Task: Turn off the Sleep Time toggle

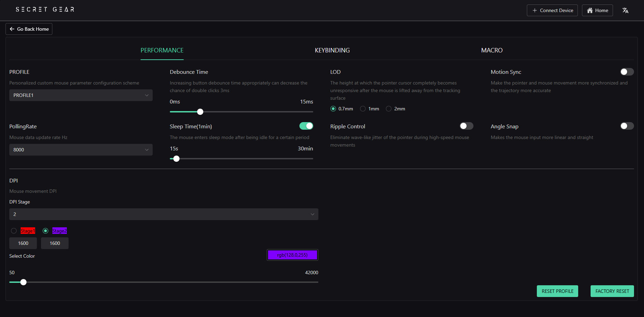Action: (306, 126)
